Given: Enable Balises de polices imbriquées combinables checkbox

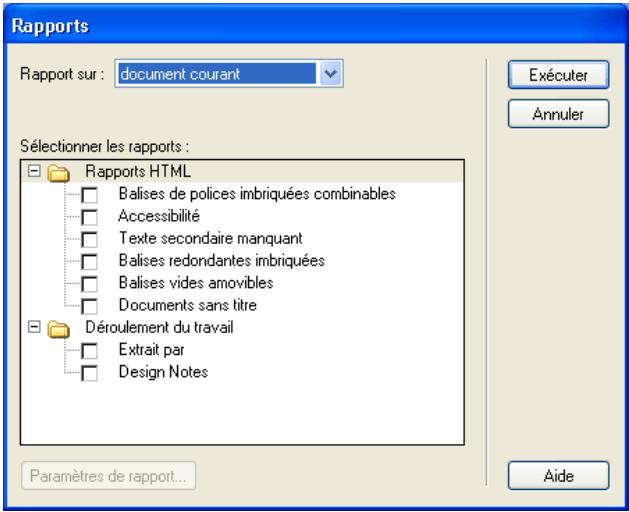Looking at the screenshot, I should coord(89,195).
